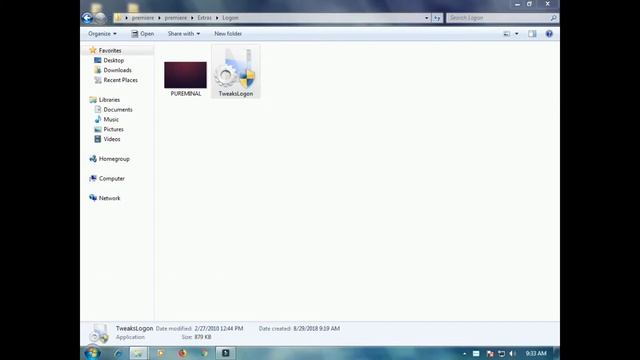Open Desktop in the Favorites list
The width and height of the screenshot is (640, 360).
click(x=113, y=60)
